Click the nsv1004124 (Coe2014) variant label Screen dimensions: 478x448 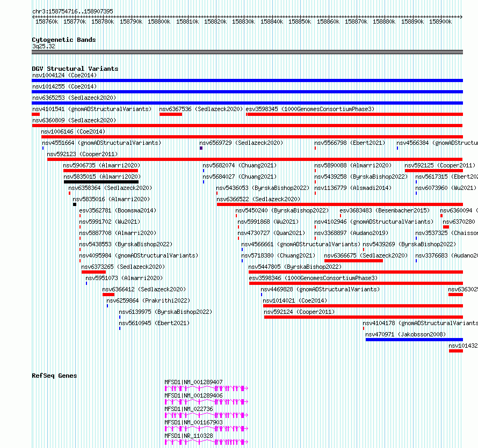64,75
